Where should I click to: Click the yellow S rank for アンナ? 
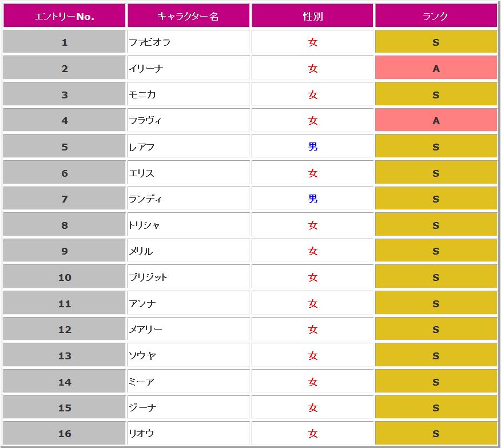(x=436, y=304)
